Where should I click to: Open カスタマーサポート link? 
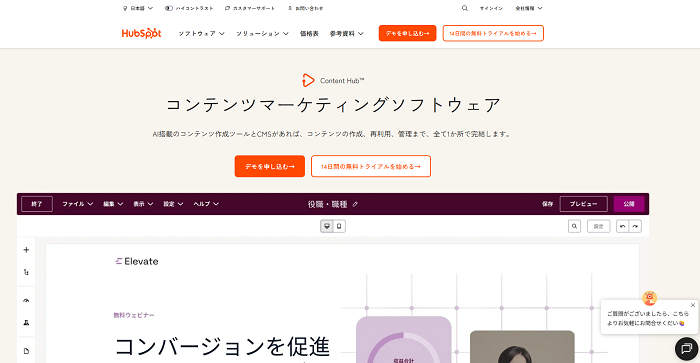[250, 8]
